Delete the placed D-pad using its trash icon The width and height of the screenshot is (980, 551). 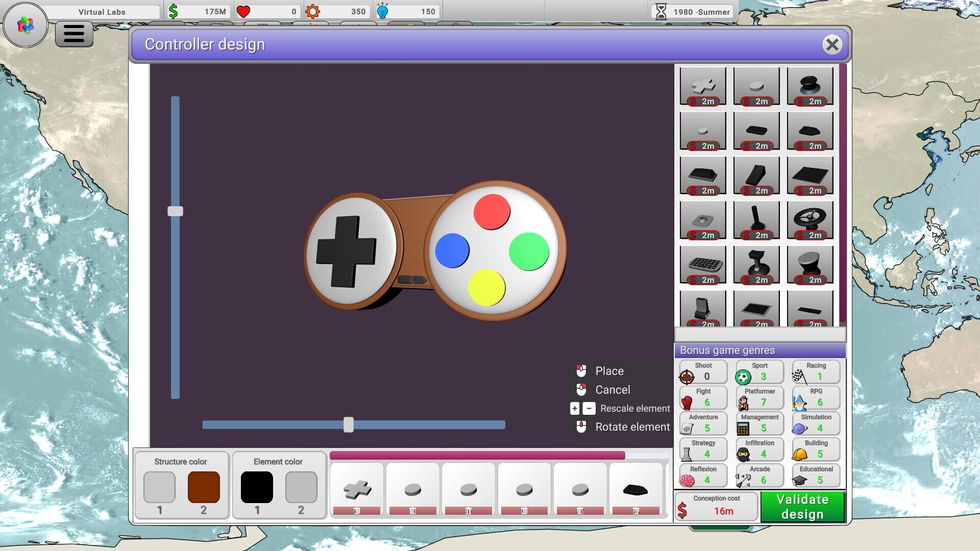tap(356, 510)
